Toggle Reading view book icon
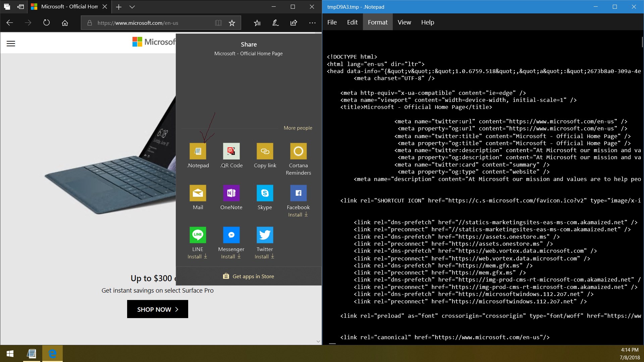Screen dimensions: 644x362 click(218, 23)
